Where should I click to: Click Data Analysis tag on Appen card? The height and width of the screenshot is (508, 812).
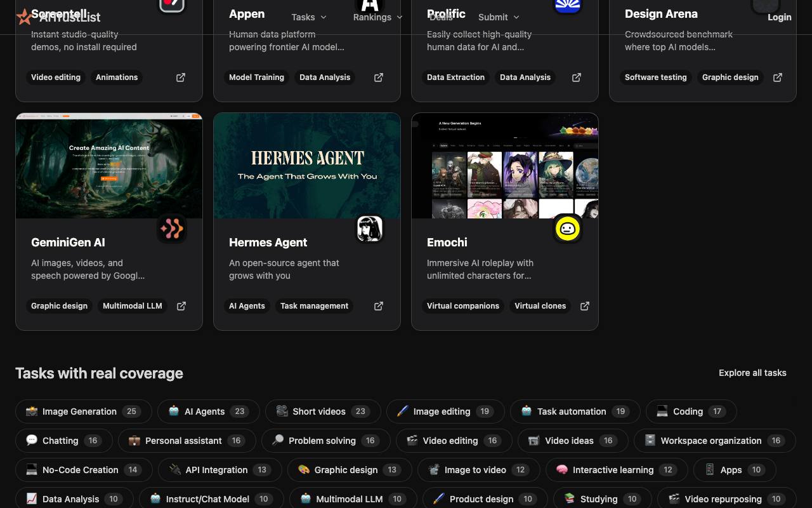point(325,77)
